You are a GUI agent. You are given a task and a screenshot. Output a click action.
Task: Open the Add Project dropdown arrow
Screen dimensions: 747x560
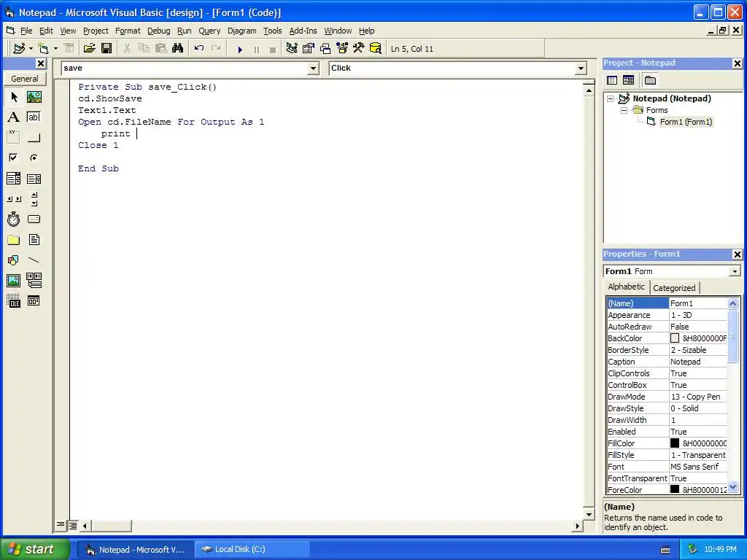coord(31,48)
